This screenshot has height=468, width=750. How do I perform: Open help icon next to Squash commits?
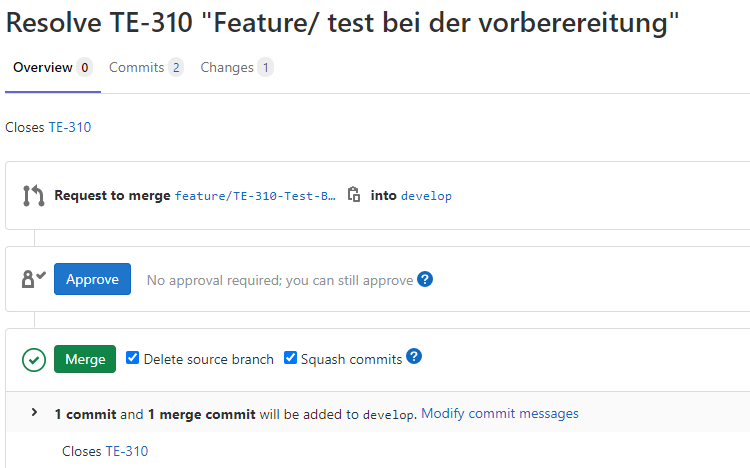point(414,357)
